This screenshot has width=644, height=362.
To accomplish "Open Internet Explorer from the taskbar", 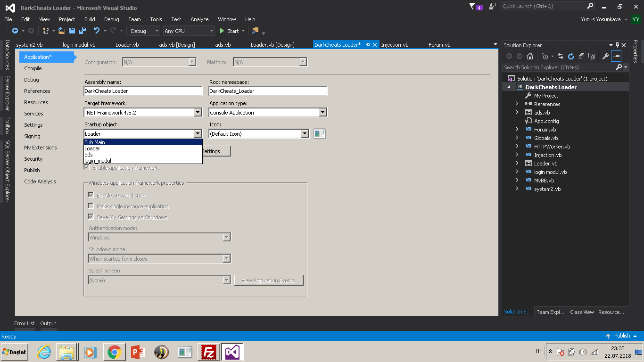I will click(x=44, y=352).
